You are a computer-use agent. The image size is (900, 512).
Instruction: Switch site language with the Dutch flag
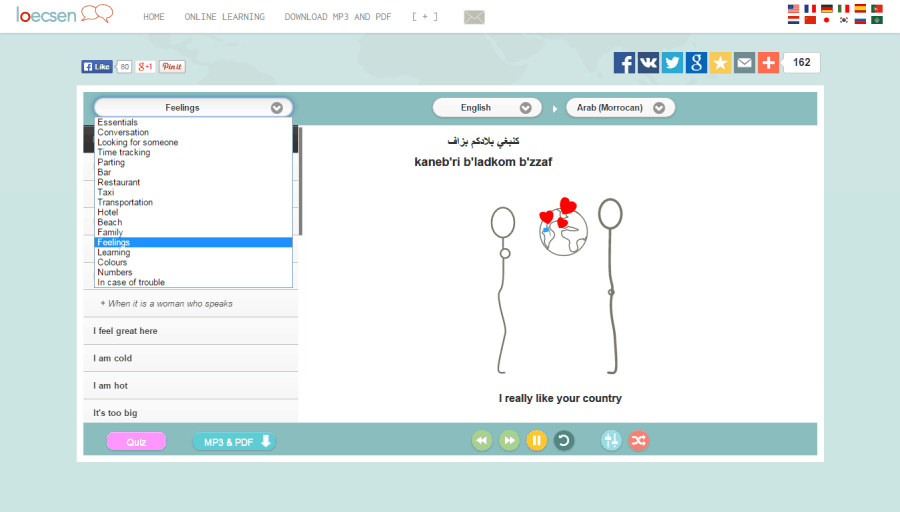coord(793,20)
